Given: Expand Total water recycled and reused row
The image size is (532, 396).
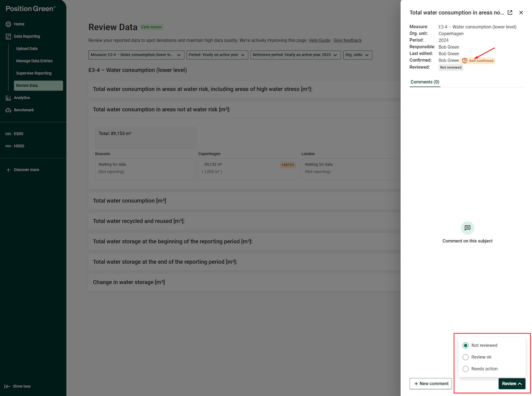Looking at the screenshot, I should click(244, 221).
